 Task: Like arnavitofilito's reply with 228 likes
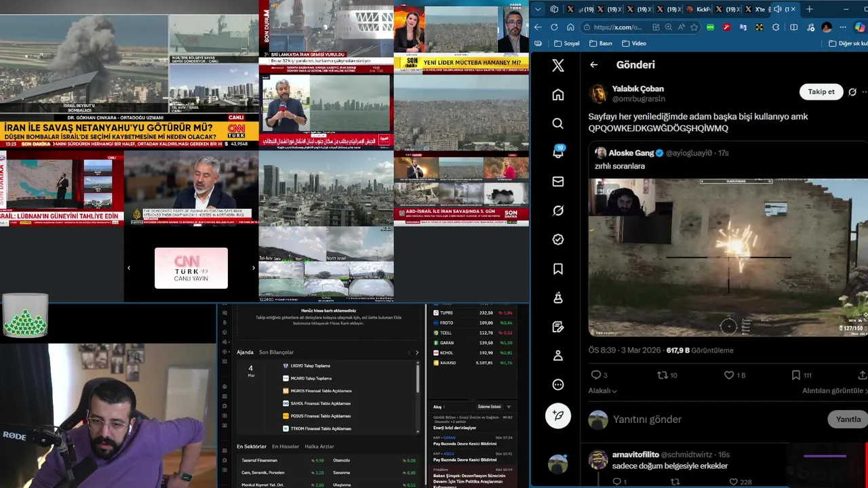[733, 482]
